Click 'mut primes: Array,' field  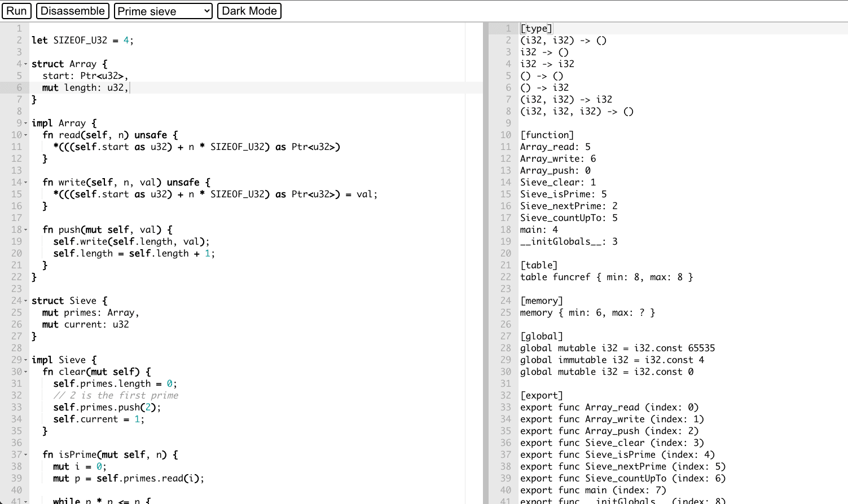tap(90, 312)
